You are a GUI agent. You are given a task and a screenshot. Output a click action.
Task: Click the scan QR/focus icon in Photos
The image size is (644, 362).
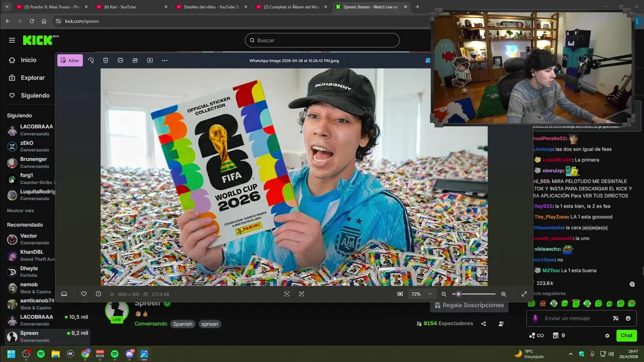pyautogui.click(x=287, y=294)
